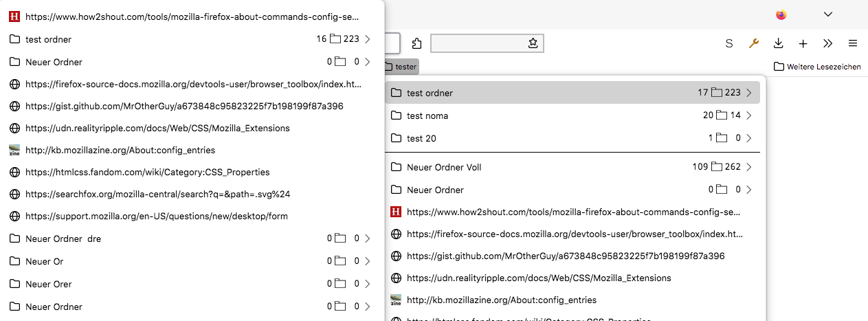
Task: Select the 'Neuer Ordner dre' folder
Action: click(x=63, y=239)
